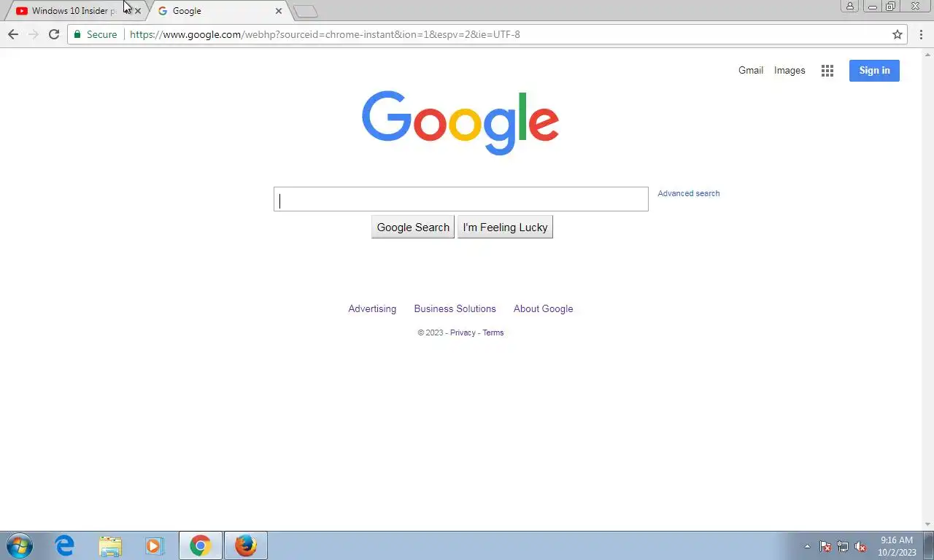Screen dimensions: 934x560
Task: Close the Google tab
Action: click(x=279, y=11)
